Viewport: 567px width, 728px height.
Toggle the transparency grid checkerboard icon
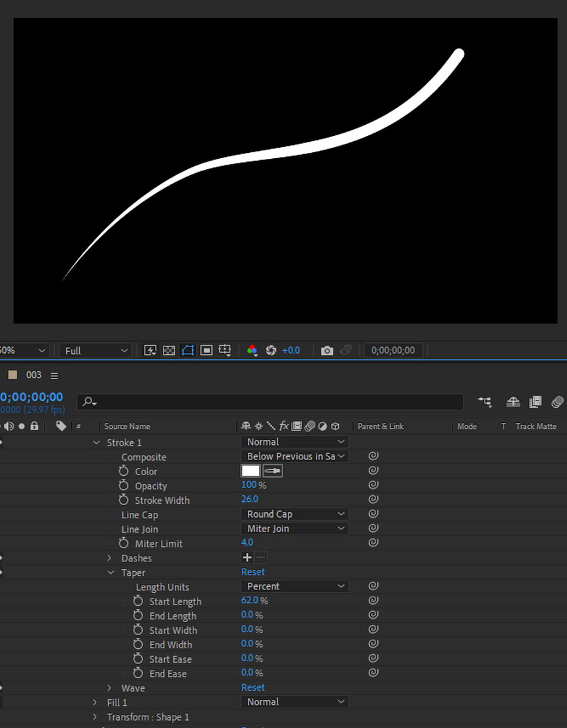click(x=169, y=350)
